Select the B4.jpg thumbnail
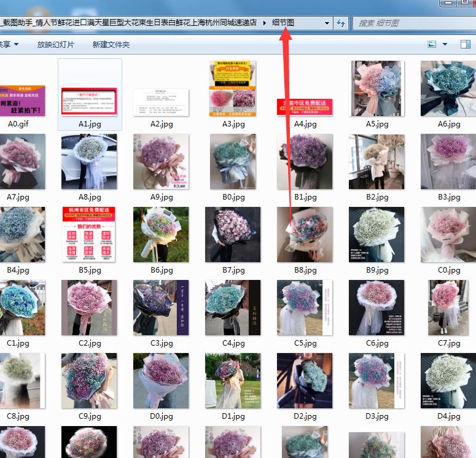Image resolution: width=476 pixels, height=458 pixels. (x=23, y=235)
